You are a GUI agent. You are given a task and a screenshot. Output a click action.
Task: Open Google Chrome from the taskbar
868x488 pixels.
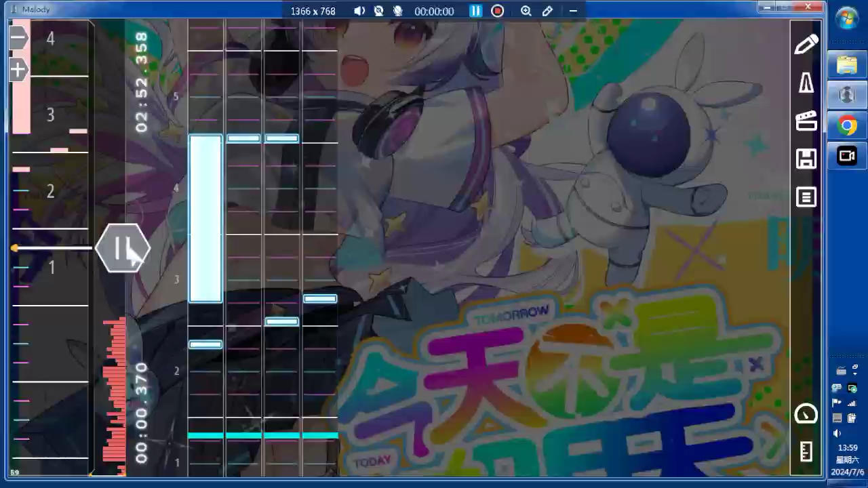click(x=847, y=125)
